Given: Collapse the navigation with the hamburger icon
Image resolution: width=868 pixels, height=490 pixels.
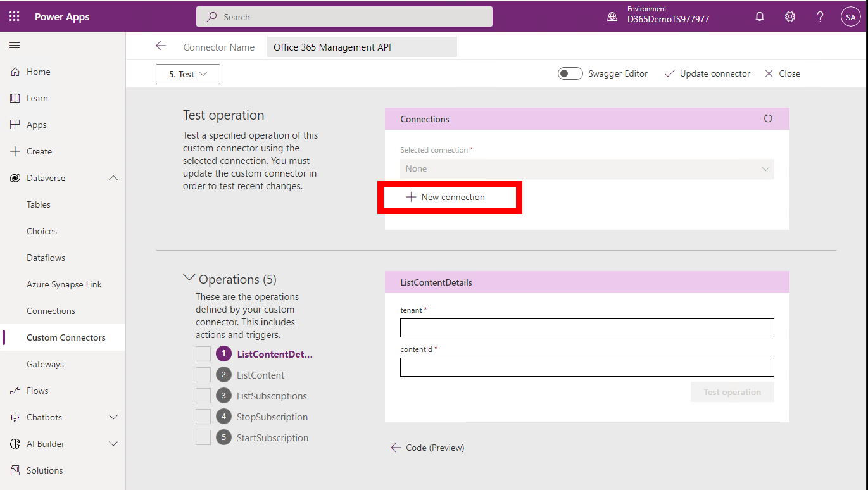Looking at the screenshot, I should 14,45.
